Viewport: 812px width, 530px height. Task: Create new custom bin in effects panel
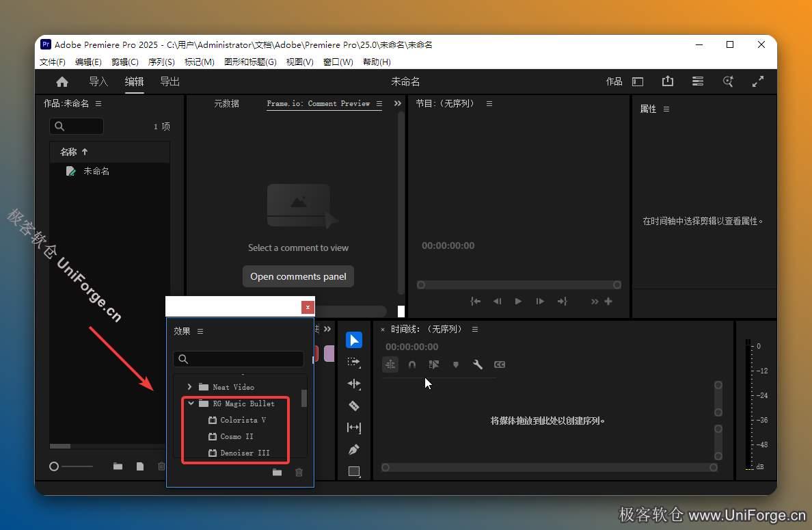[x=277, y=472]
